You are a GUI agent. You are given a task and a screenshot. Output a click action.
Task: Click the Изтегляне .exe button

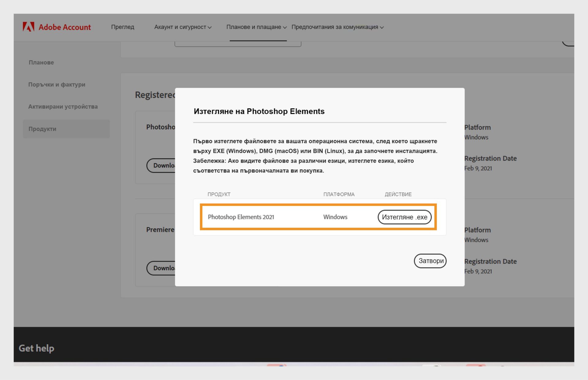pyautogui.click(x=404, y=217)
